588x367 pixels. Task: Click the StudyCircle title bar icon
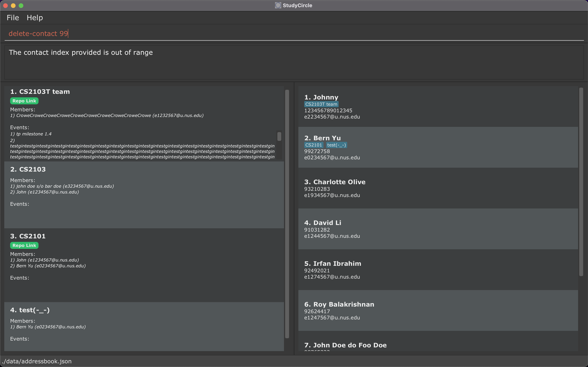click(278, 5)
